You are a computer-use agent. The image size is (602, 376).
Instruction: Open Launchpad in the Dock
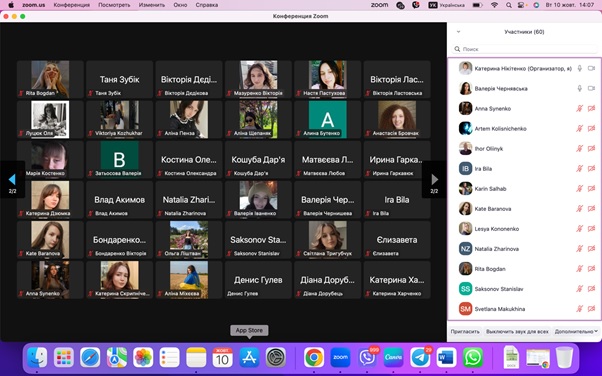pos(64,358)
